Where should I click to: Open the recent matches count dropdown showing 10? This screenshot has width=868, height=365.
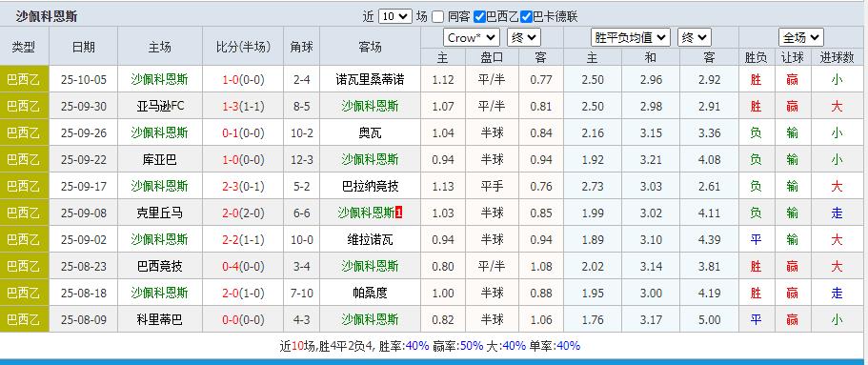click(x=394, y=16)
